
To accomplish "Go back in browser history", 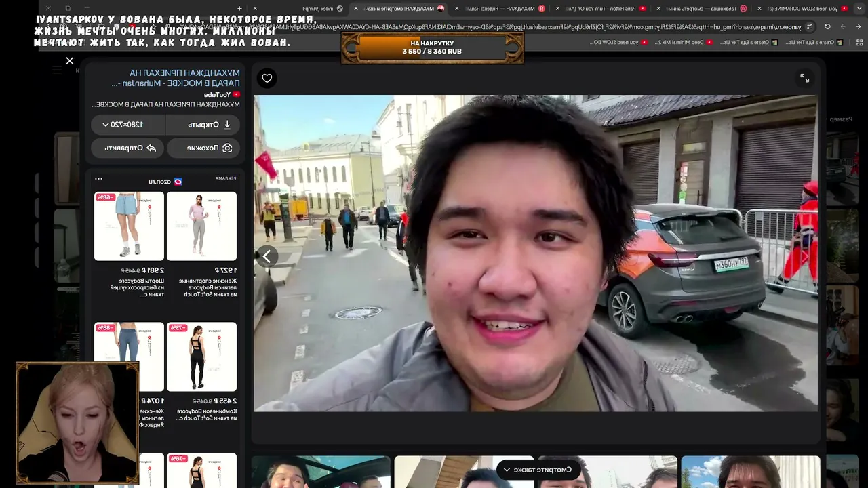I will point(858,27).
